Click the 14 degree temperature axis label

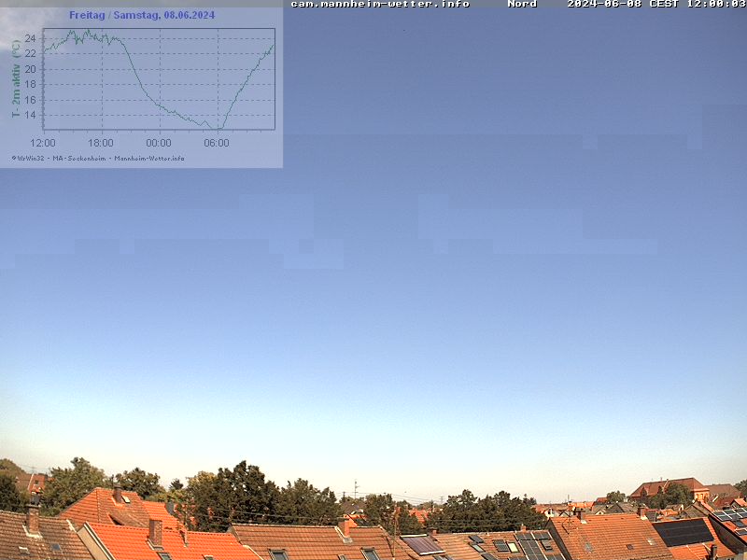click(31, 115)
